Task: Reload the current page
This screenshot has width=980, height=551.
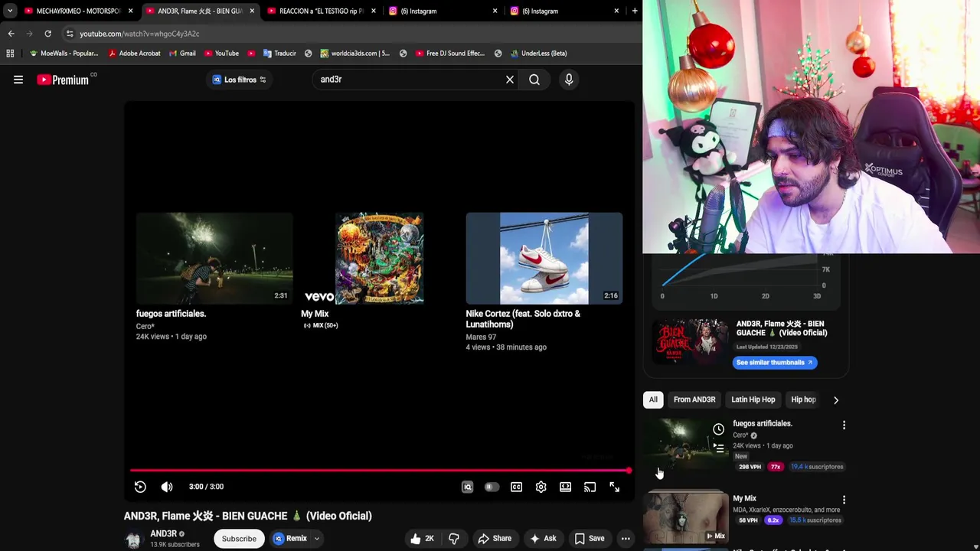Action: tap(47, 34)
